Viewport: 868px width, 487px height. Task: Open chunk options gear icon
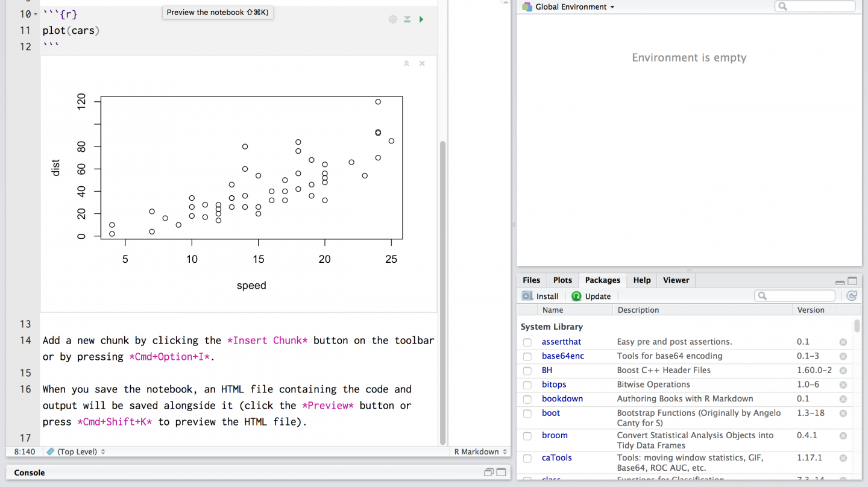click(x=393, y=19)
